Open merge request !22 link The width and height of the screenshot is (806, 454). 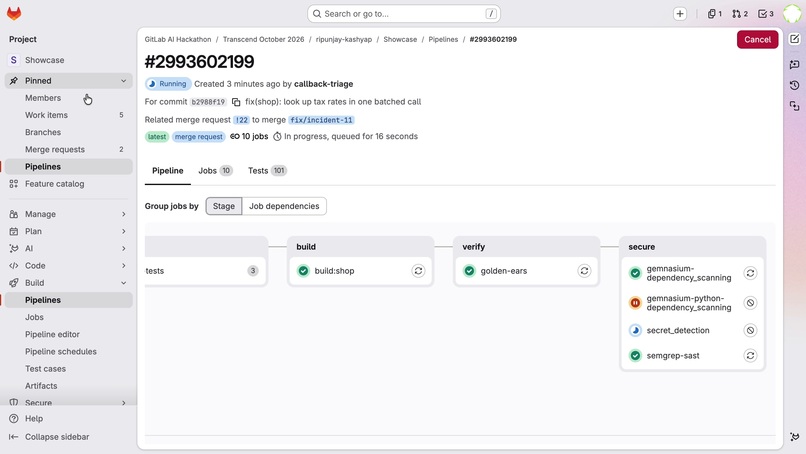241,120
